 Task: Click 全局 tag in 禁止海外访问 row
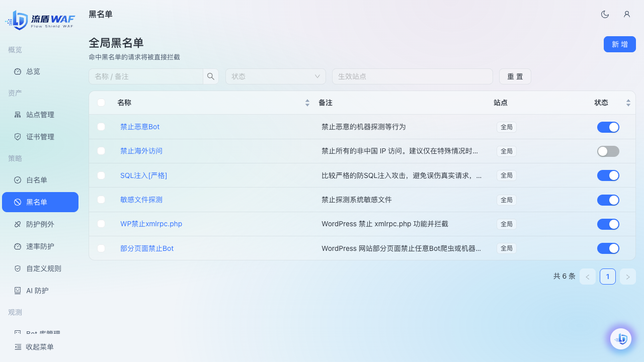click(x=507, y=151)
